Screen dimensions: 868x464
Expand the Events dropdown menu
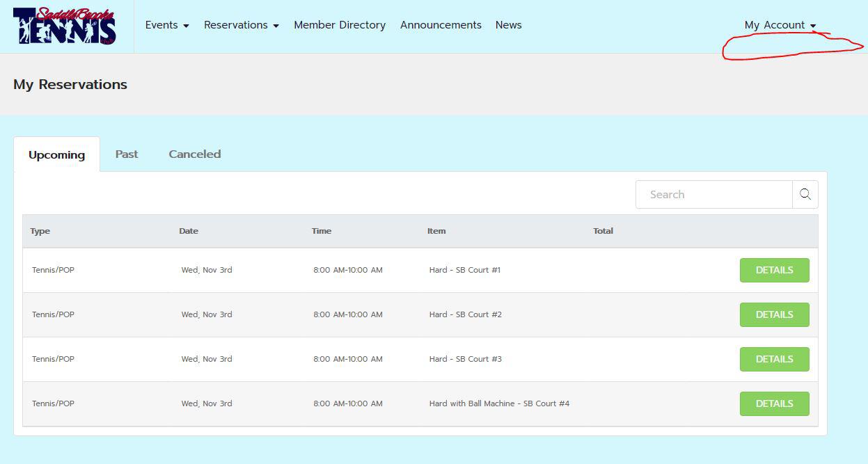click(167, 25)
